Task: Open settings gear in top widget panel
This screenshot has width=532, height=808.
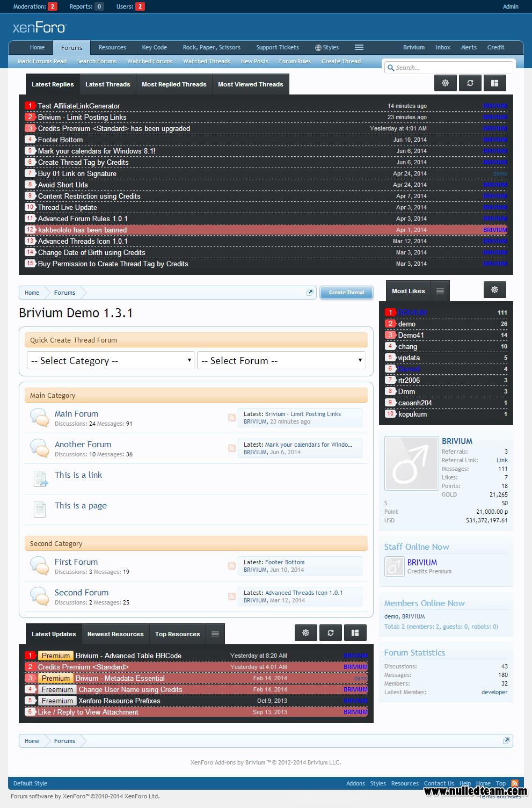Action: [445, 83]
